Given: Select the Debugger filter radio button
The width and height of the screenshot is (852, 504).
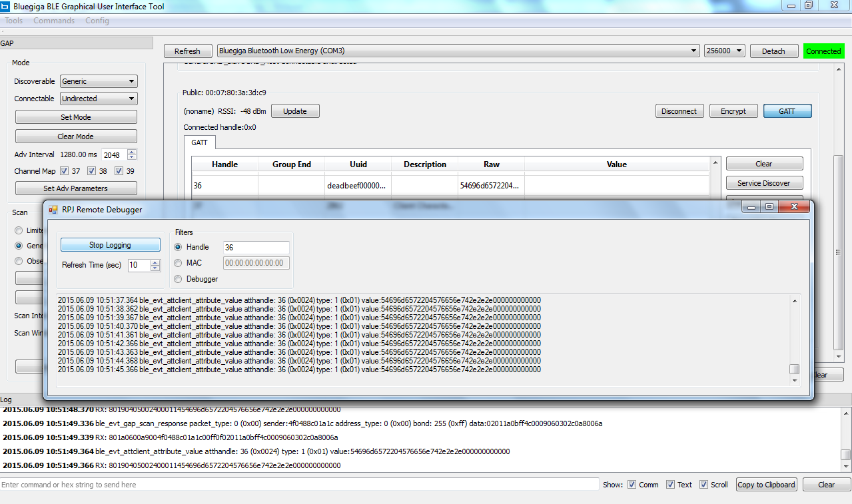Looking at the screenshot, I should 178,279.
